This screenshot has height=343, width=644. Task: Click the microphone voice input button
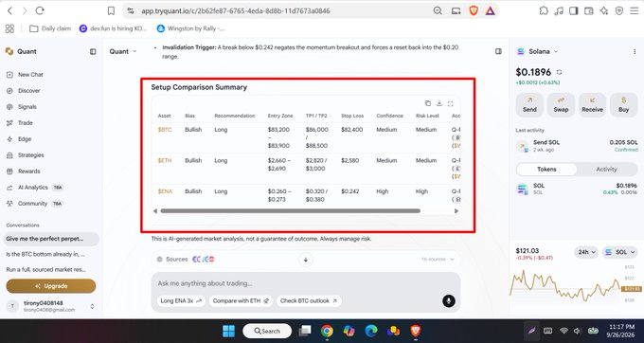tap(449, 301)
